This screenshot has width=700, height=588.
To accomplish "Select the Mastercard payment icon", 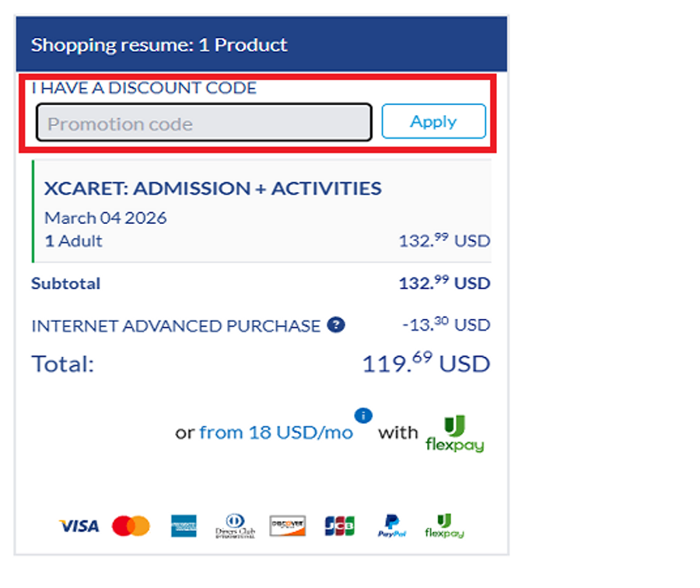I will [x=131, y=527].
